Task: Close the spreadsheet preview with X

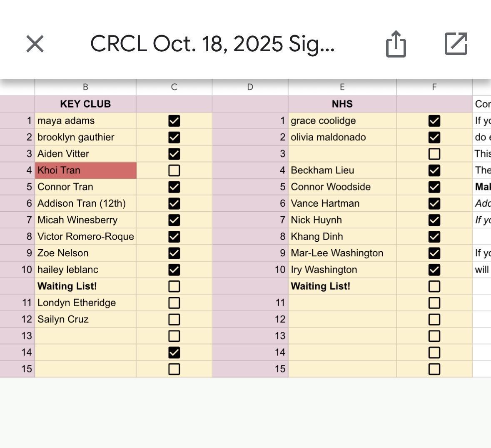Action: click(35, 44)
